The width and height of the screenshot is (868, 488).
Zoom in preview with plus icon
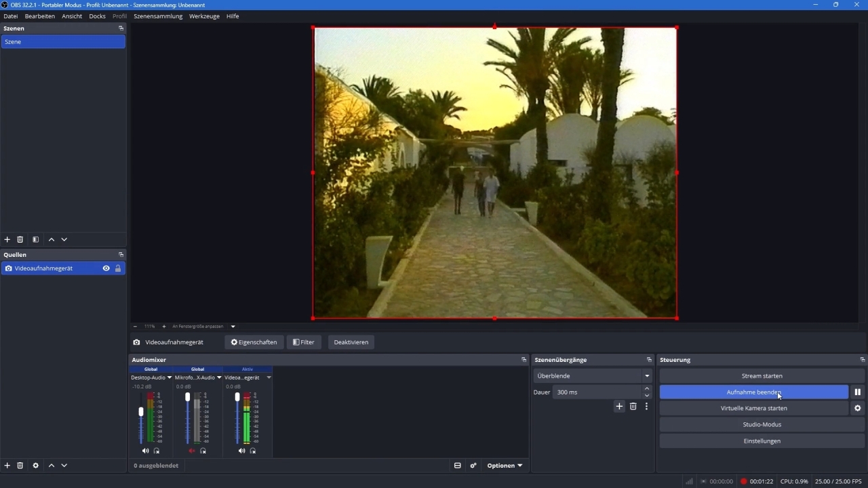[x=163, y=327]
